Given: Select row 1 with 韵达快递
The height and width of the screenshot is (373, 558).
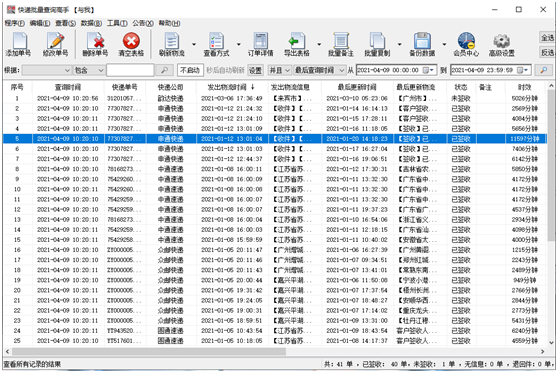Looking at the screenshot, I should point(170,98).
